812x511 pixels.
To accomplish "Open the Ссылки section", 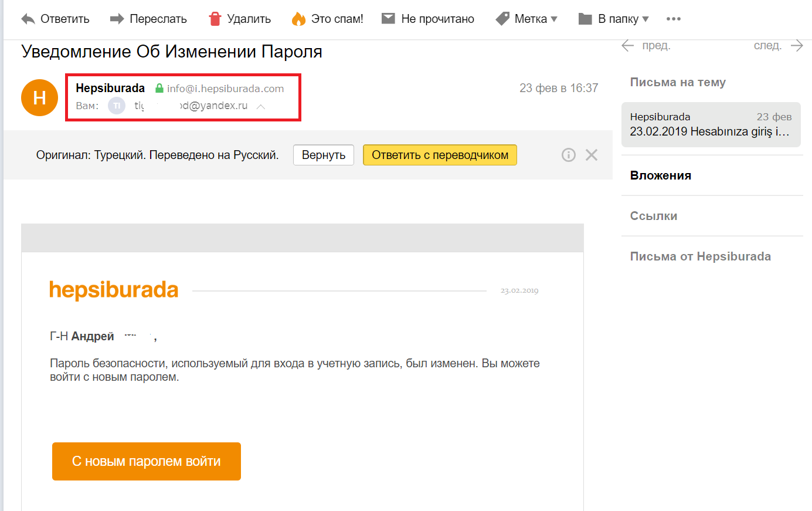I will 654,216.
